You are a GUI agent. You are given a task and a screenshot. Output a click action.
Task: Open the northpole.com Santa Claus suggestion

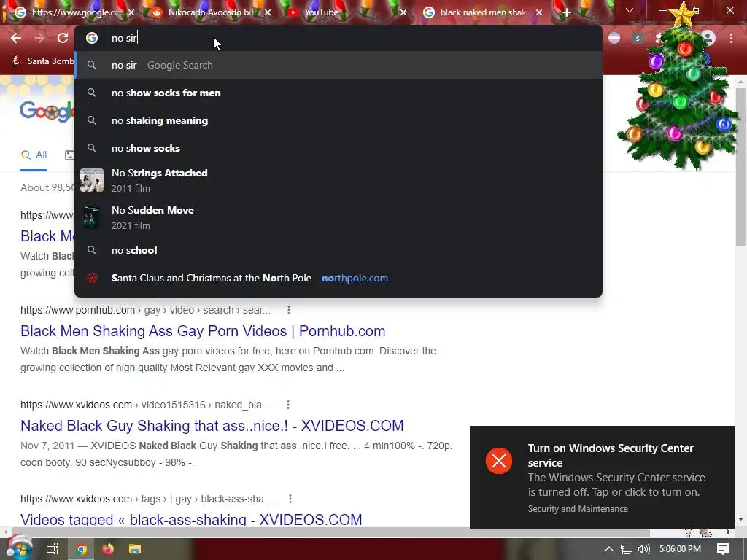(338, 278)
